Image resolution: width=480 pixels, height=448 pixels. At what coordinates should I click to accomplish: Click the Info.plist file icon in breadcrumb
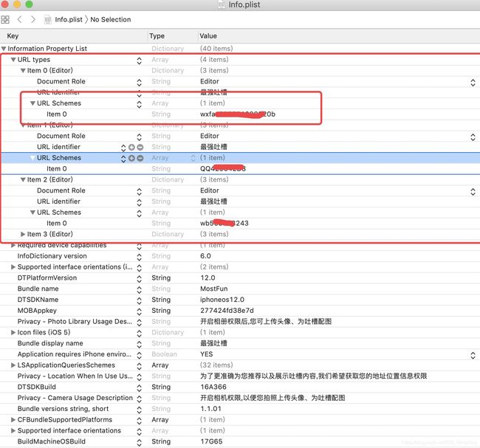click(x=49, y=19)
